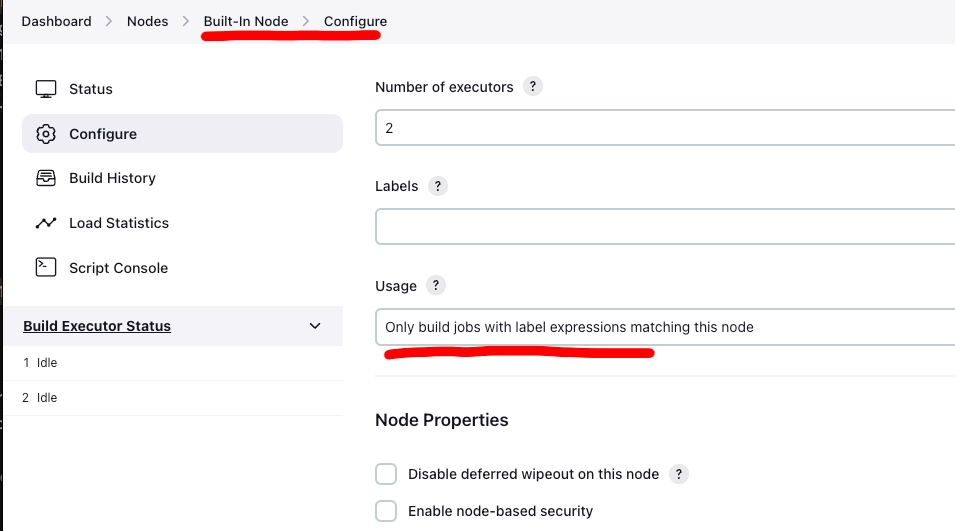Open Load Statistics from side menu
This screenshot has height=531, width=955.
click(118, 223)
